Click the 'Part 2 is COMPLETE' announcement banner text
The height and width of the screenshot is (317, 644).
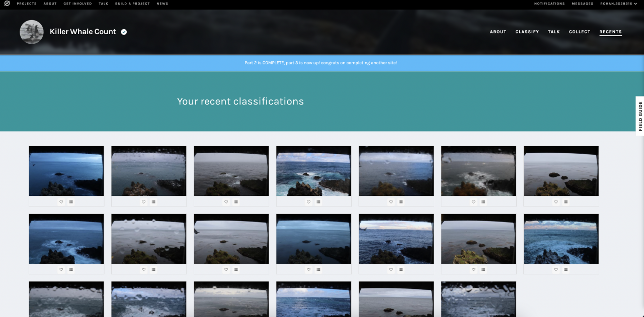(x=321, y=63)
